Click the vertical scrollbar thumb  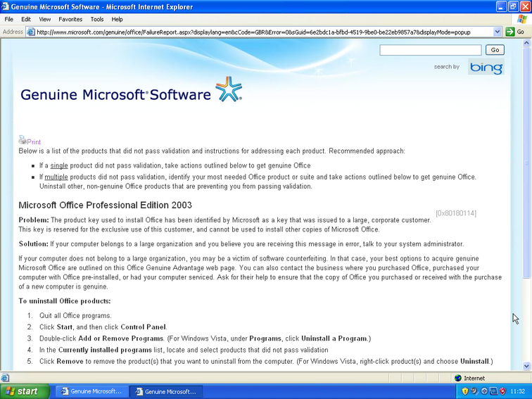526,163
